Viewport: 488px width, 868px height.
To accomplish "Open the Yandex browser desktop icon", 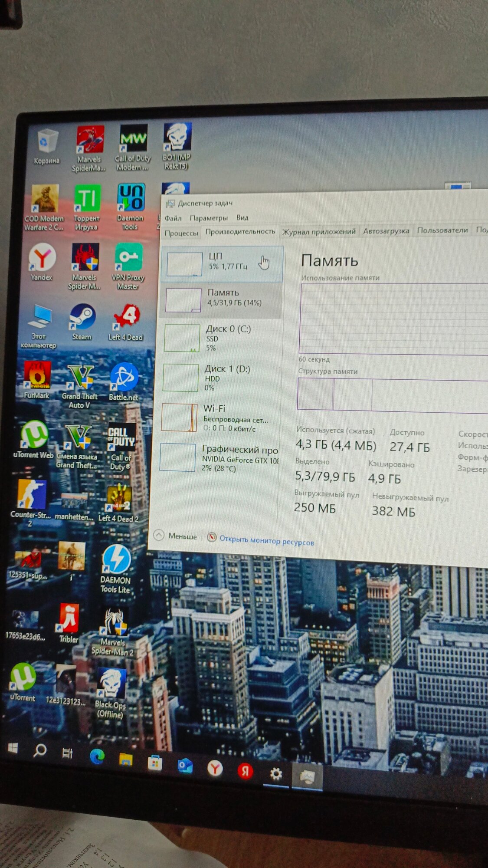I will (x=42, y=262).
